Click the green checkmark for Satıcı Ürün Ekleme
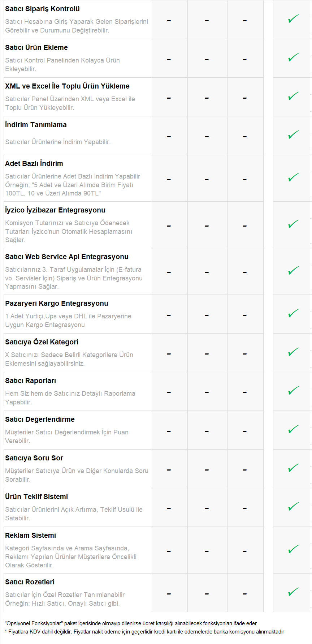312x644 pixels. tap(293, 57)
